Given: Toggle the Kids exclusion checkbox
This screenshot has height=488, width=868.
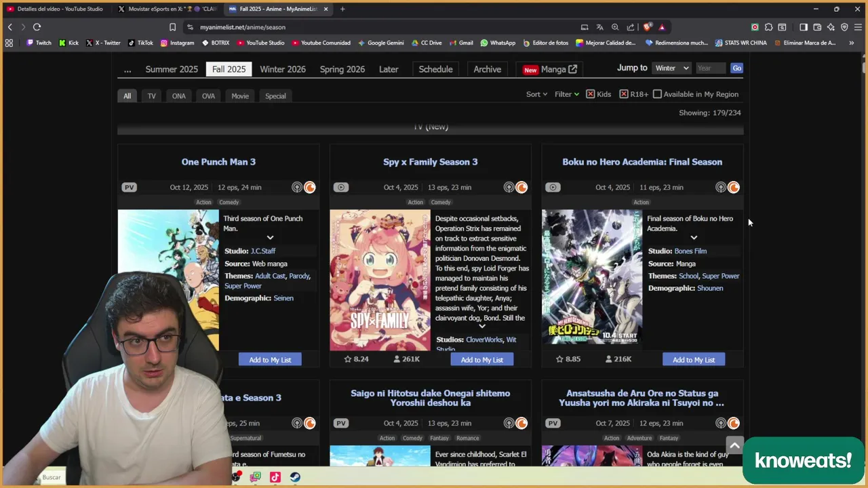Looking at the screenshot, I should pos(590,94).
